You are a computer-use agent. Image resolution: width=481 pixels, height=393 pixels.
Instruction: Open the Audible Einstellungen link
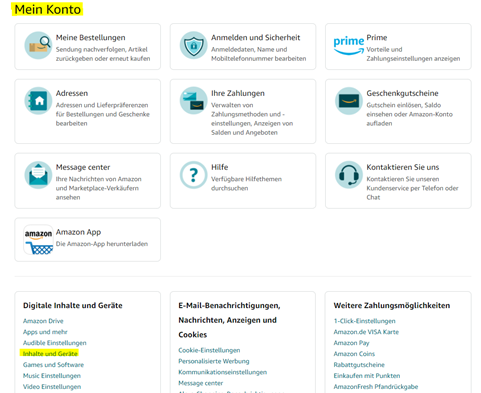click(x=54, y=343)
